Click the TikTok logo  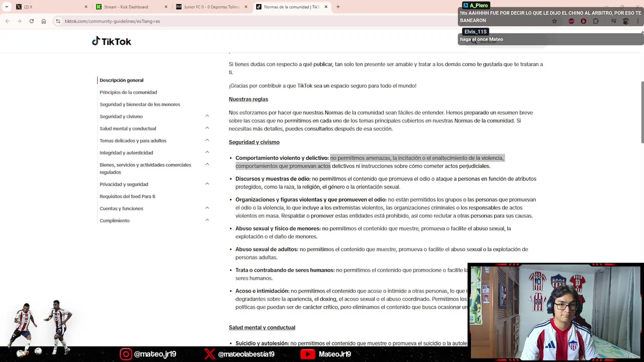click(x=111, y=41)
